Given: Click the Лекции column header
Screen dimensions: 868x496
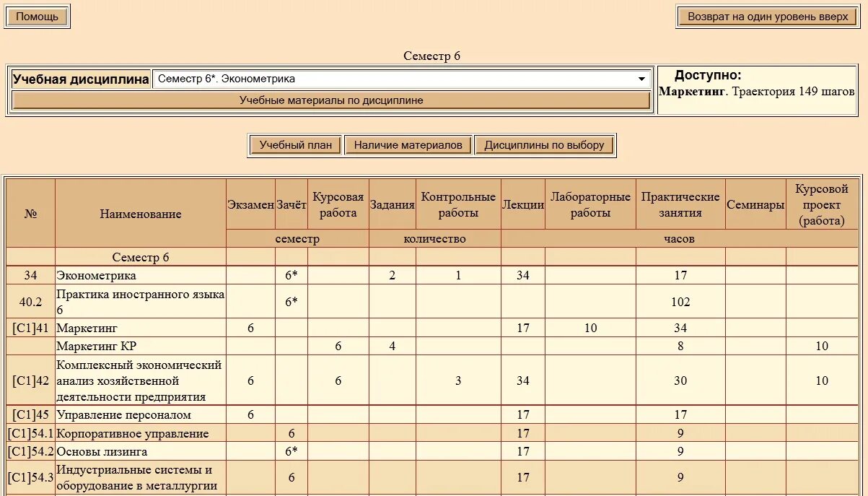Looking at the screenshot, I should pyautogui.click(x=523, y=204).
